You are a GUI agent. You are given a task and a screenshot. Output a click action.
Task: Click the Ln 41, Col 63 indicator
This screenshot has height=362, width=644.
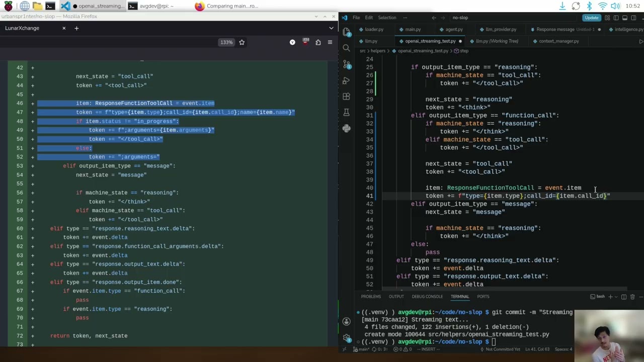coord(537,349)
